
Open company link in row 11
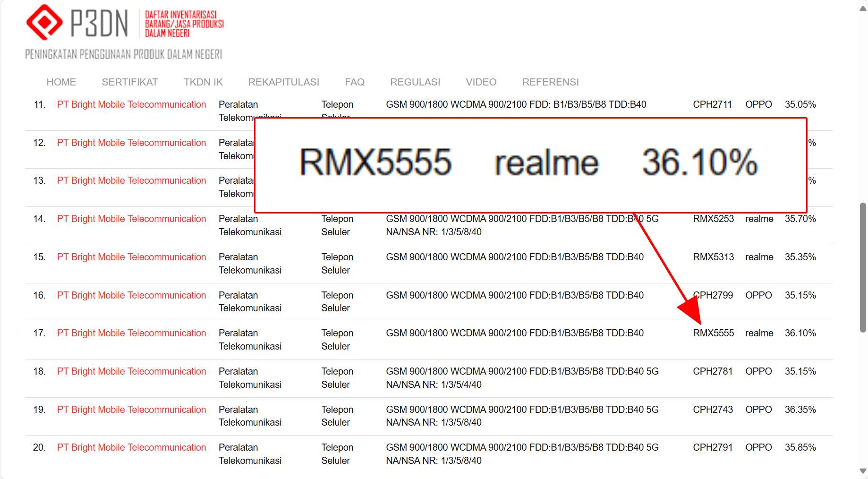coord(131,104)
